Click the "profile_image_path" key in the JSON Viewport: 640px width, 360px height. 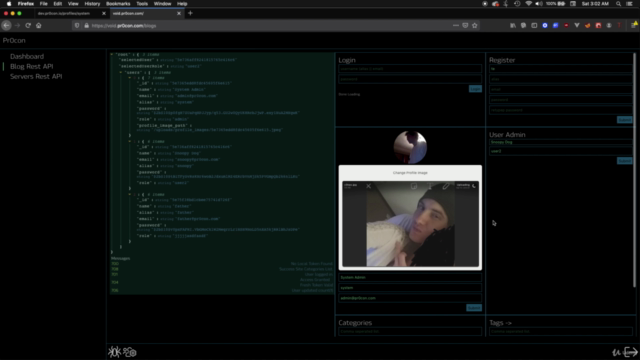tap(162, 125)
